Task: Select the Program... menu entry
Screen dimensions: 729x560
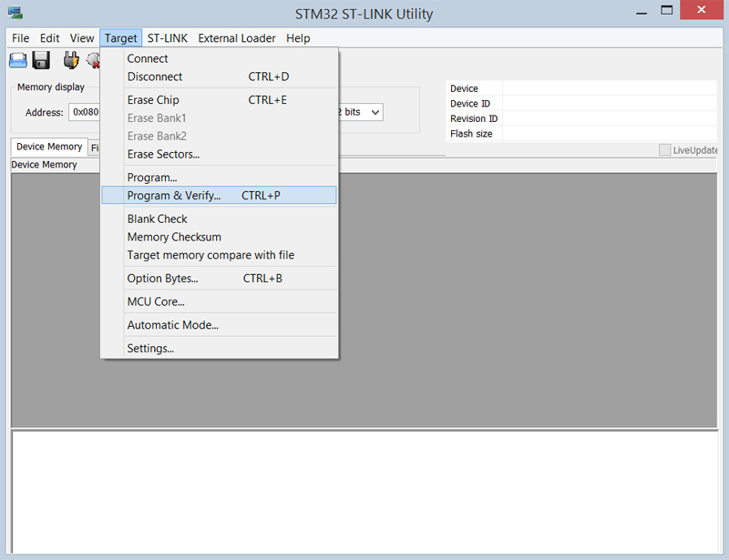Action: [x=219, y=178]
